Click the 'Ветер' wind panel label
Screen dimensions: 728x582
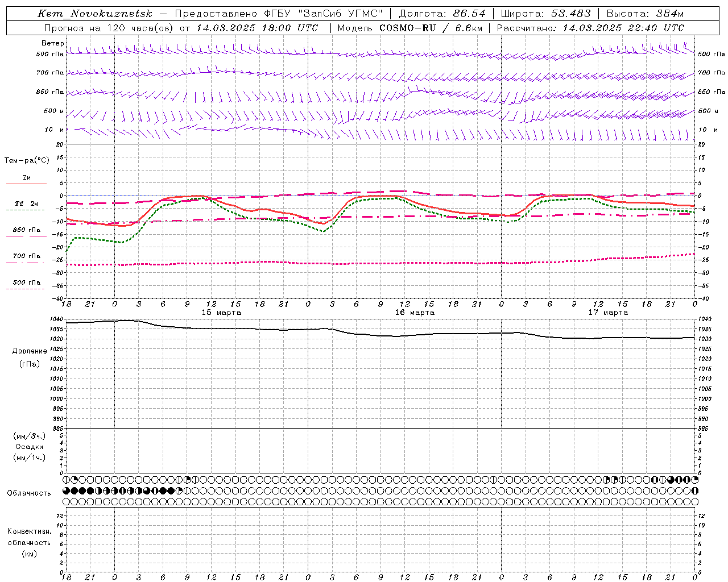click(52, 43)
